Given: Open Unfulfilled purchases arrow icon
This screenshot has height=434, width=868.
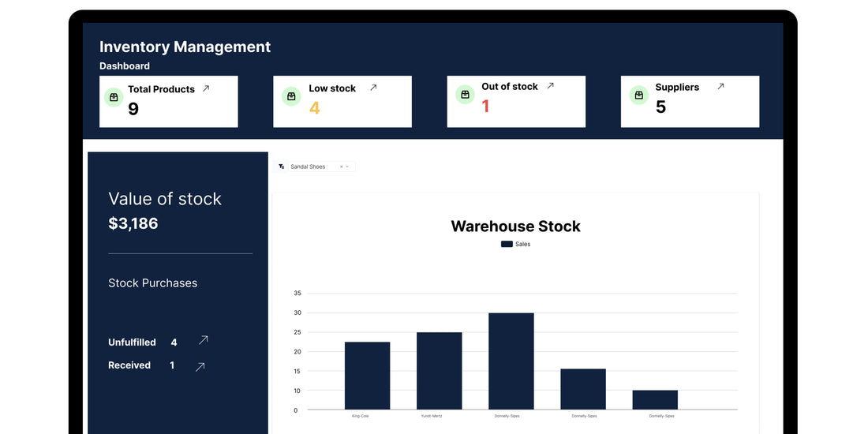Looking at the screenshot, I should click(203, 341).
